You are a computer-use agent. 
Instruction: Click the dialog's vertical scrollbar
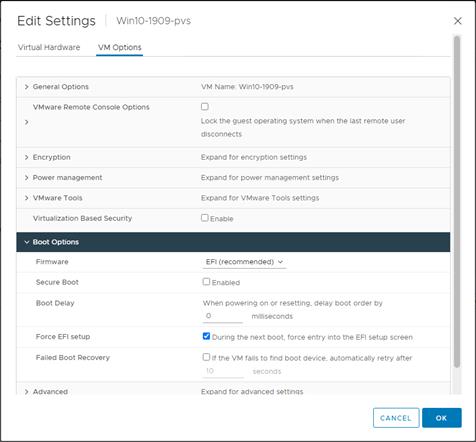coord(457,202)
